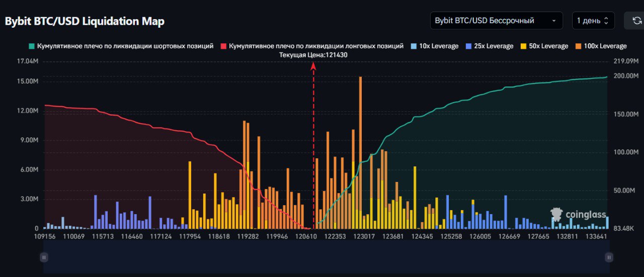
Task: Click the coinglass watermark logo
Action: pyautogui.click(x=579, y=215)
